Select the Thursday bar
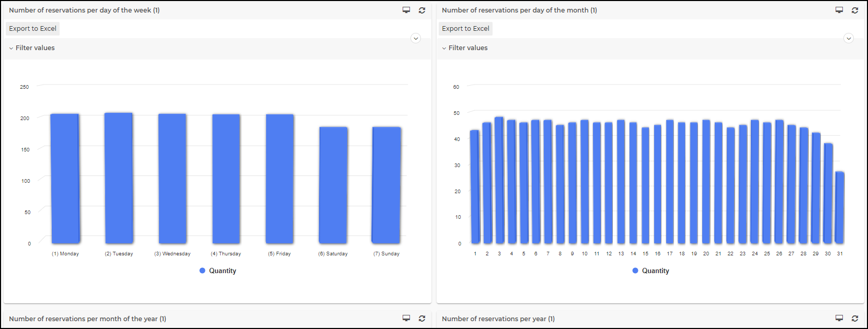 (226, 179)
